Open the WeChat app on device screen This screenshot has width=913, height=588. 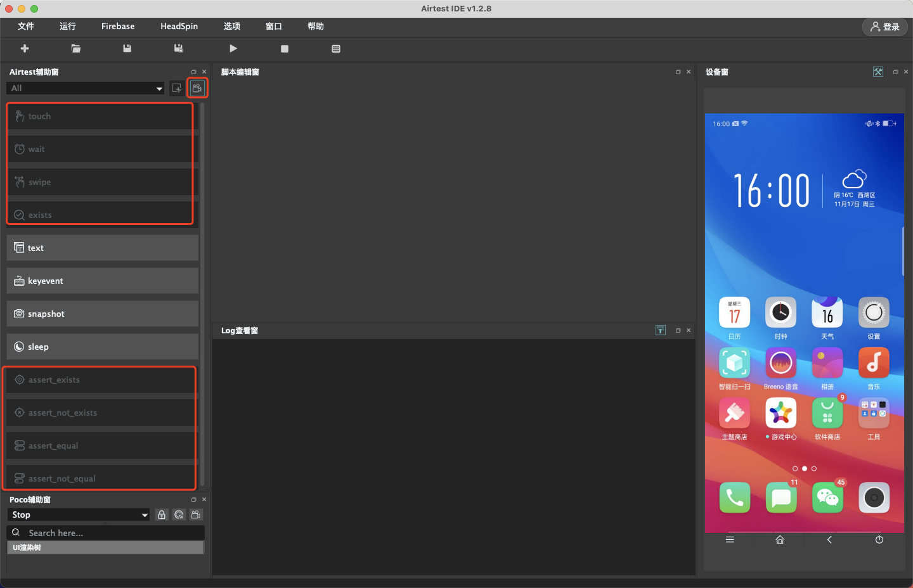tap(827, 498)
